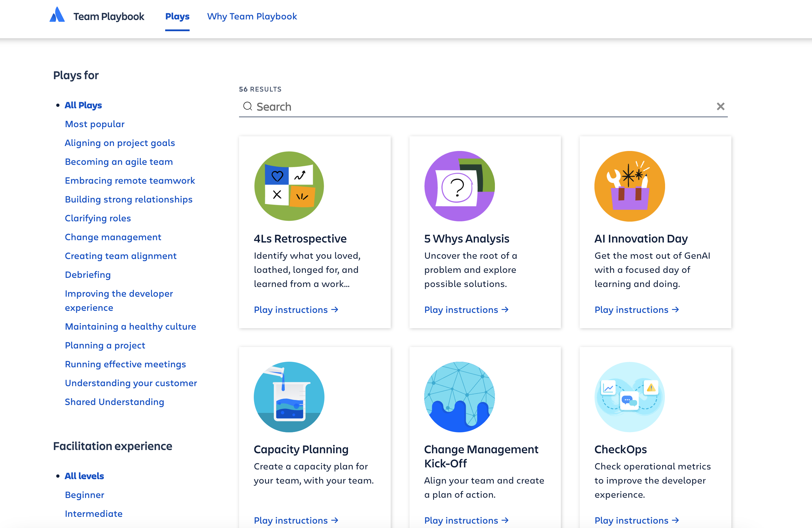This screenshot has width=812, height=528.
Task: Click the search magnifier icon
Action: [x=248, y=107]
